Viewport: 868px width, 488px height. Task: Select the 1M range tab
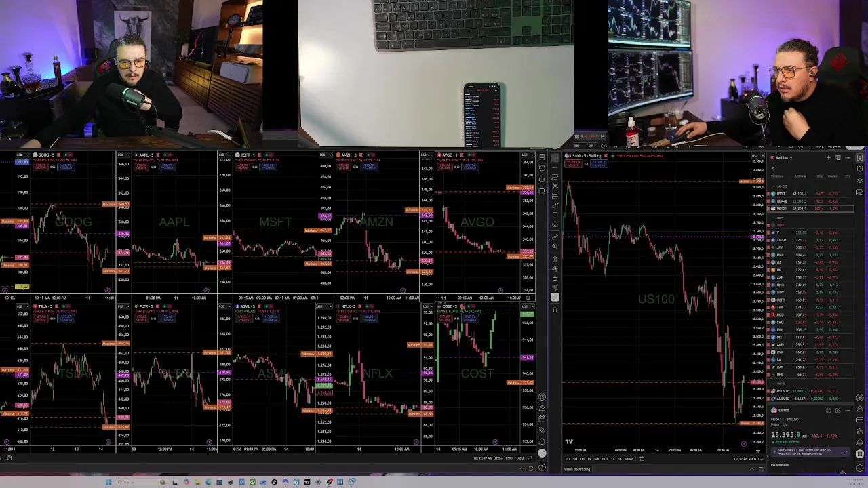582,459
